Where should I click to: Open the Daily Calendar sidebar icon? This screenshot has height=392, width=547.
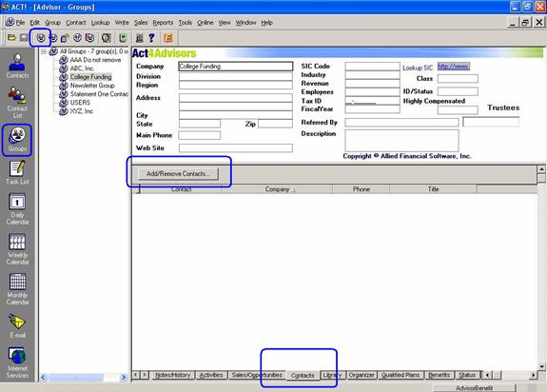tap(17, 209)
